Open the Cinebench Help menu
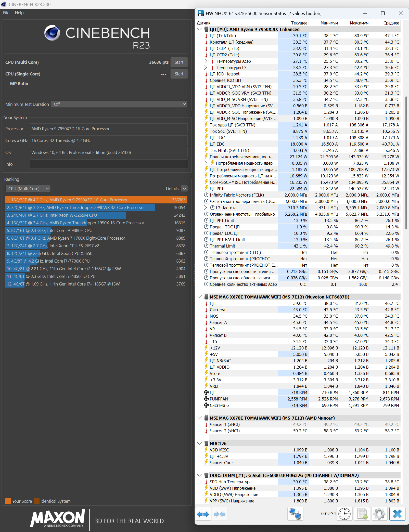The width and height of the screenshot is (409, 532). click(x=19, y=13)
